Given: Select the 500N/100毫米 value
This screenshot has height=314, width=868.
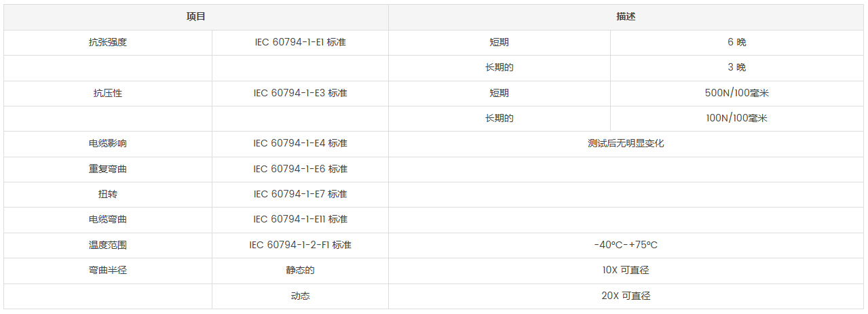Looking at the screenshot, I should tap(736, 93).
